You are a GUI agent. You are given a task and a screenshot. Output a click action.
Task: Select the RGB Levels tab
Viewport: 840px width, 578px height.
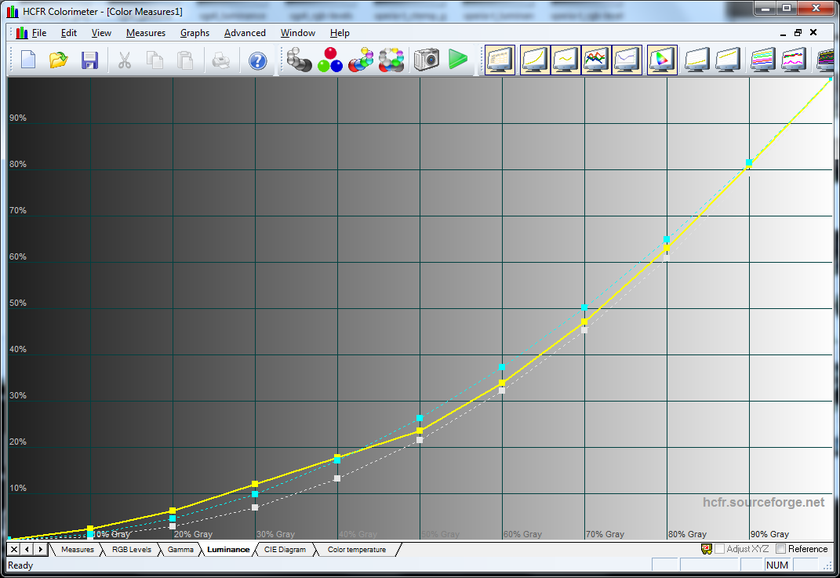[132, 549]
